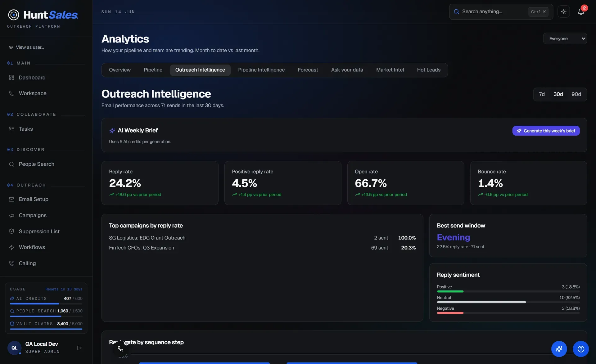Toggle the light/dark theme sun icon
This screenshot has height=364, width=596.
click(x=564, y=12)
